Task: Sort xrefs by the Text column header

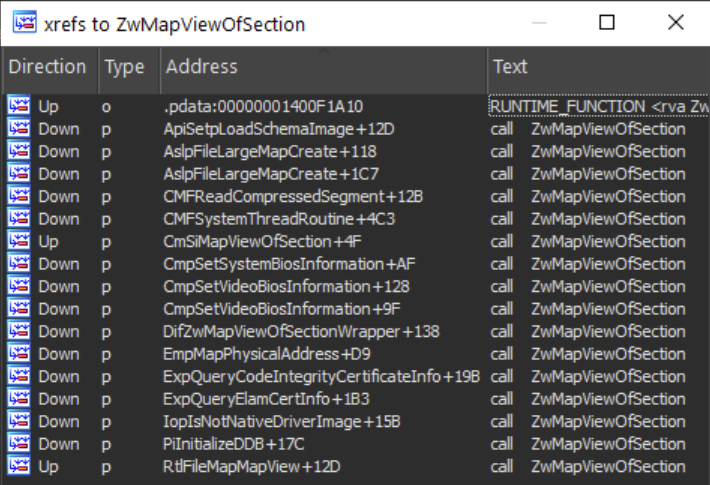Action: pos(510,68)
